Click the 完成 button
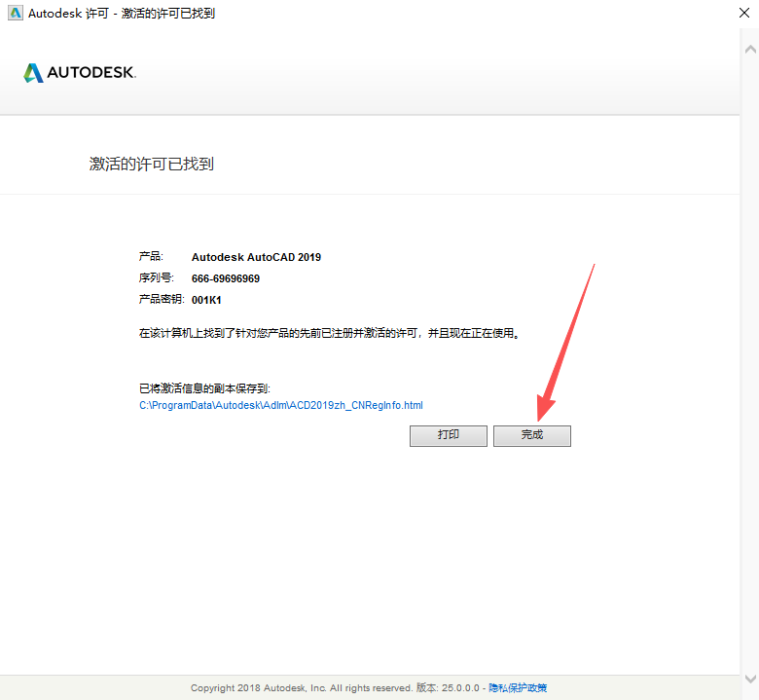The width and height of the screenshot is (759, 700). [531, 435]
